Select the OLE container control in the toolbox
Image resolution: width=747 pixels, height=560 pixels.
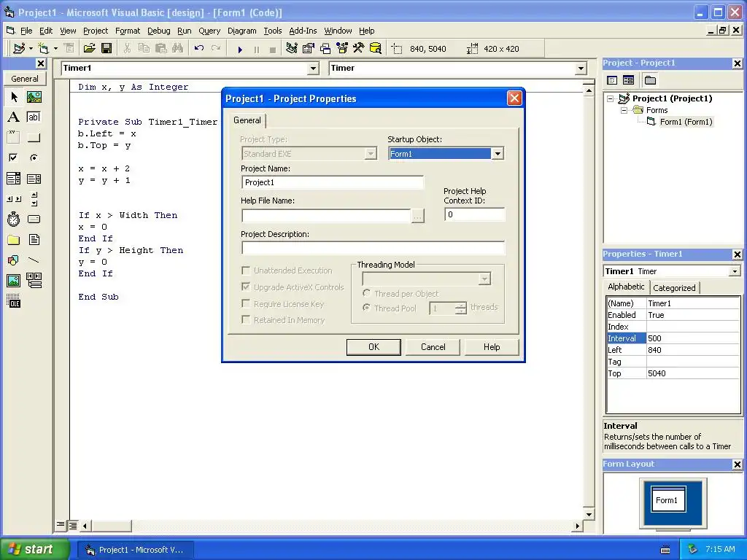14,301
